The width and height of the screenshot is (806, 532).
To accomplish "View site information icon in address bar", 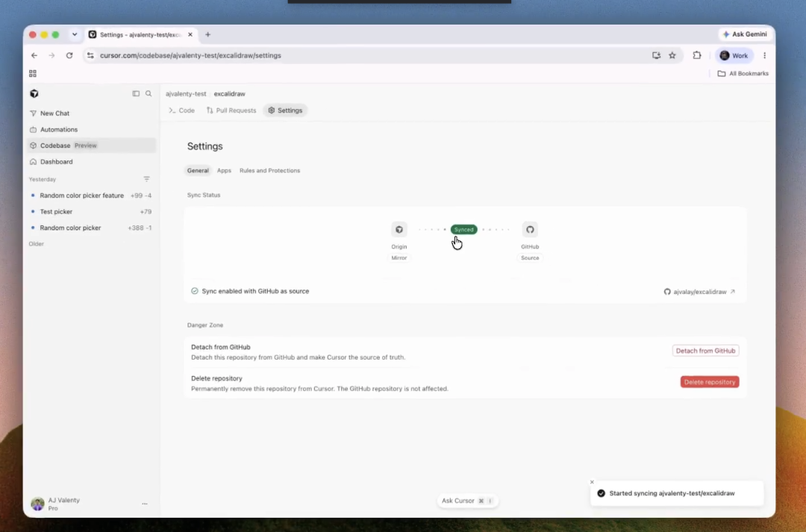I will click(x=90, y=55).
